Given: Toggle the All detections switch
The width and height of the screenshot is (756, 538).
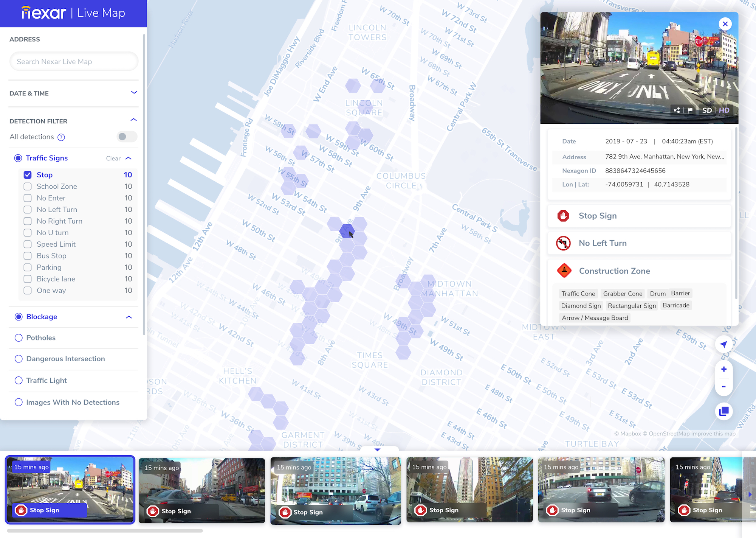Looking at the screenshot, I should [127, 137].
